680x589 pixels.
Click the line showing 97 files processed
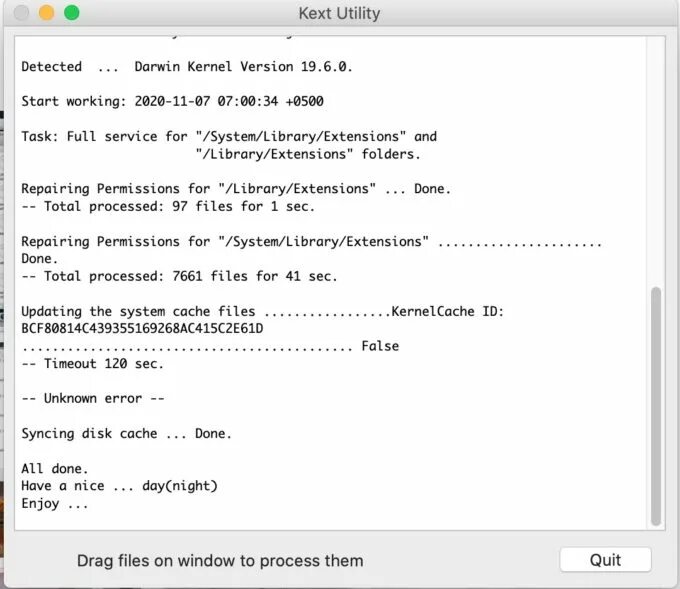168,207
